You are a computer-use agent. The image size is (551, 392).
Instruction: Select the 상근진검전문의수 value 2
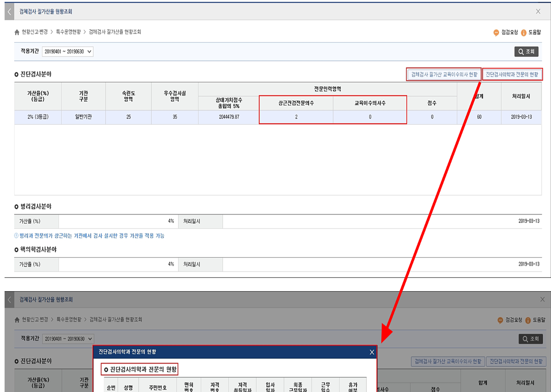[x=296, y=117]
